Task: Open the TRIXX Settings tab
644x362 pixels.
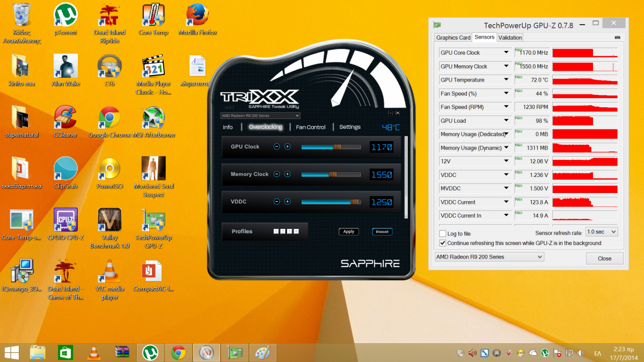Action: click(350, 127)
